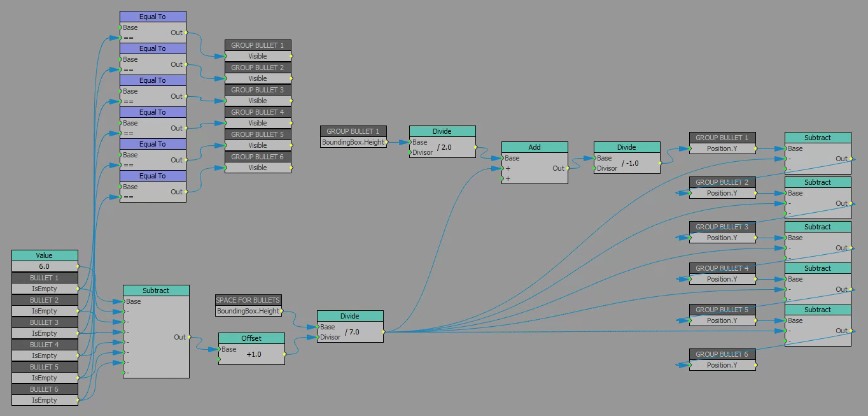Click Visible row under GROUP BULLET 4

(x=258, y=123)
